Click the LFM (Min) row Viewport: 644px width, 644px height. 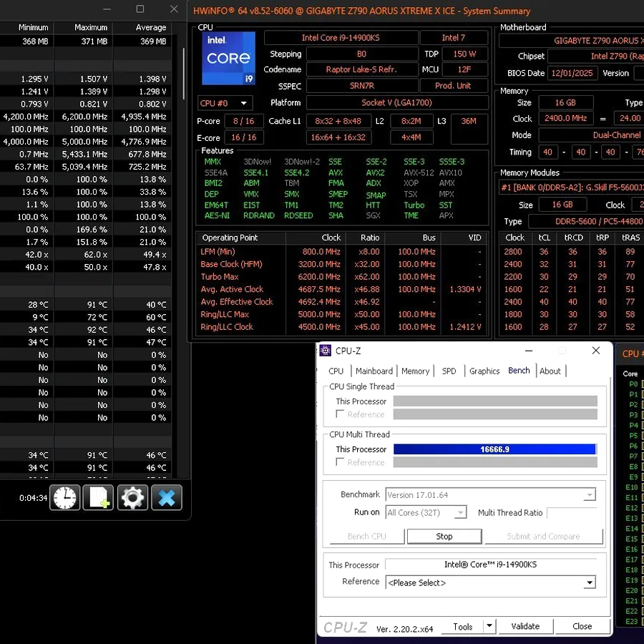342,252
